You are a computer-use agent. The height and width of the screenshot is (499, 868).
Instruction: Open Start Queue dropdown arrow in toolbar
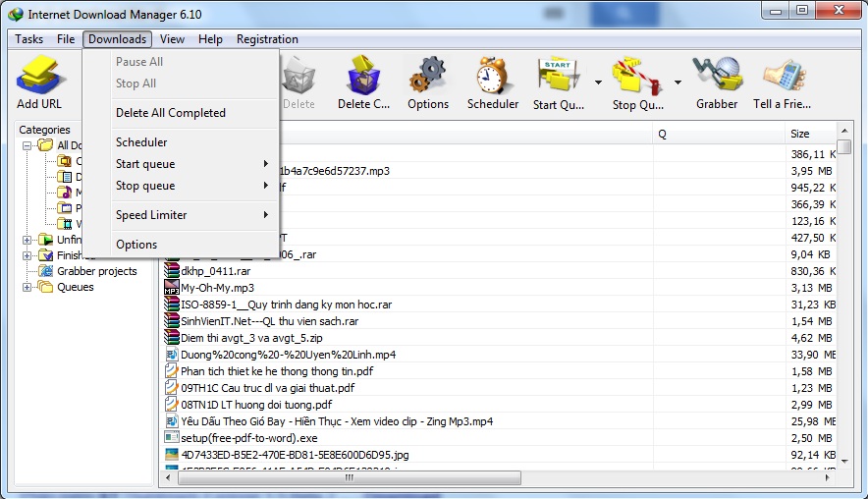coord(598,82)
